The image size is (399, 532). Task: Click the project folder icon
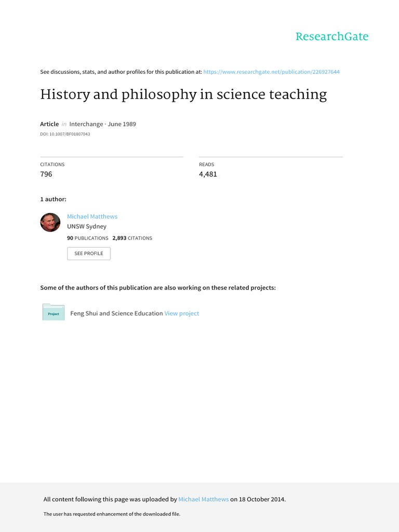click(x=53, y=312)
